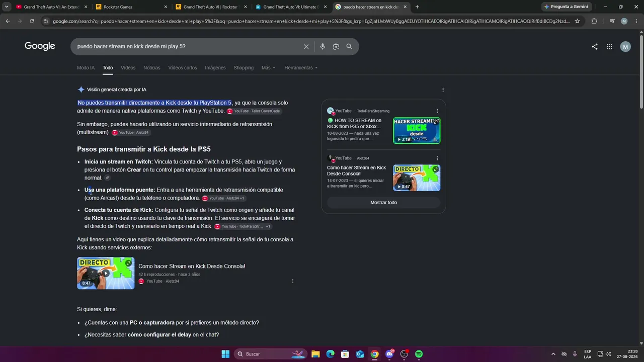Viewport: 644px width, 362px height.
Task: Click the Pregunta a Gemini button
Action: pos(566,7)
